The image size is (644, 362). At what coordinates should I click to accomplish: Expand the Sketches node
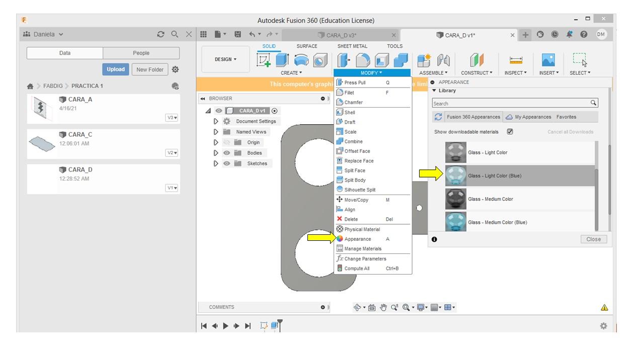pyautogui.click(x=216, y=163)
